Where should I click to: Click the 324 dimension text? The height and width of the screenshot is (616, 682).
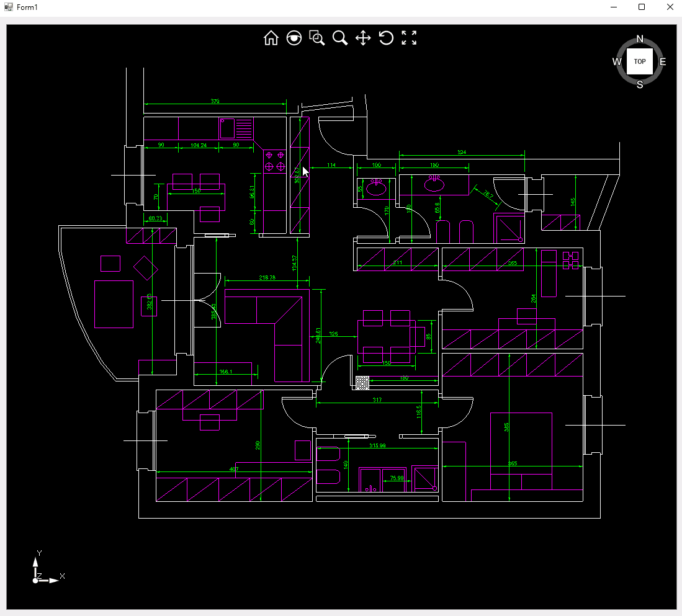coord(462,152)
